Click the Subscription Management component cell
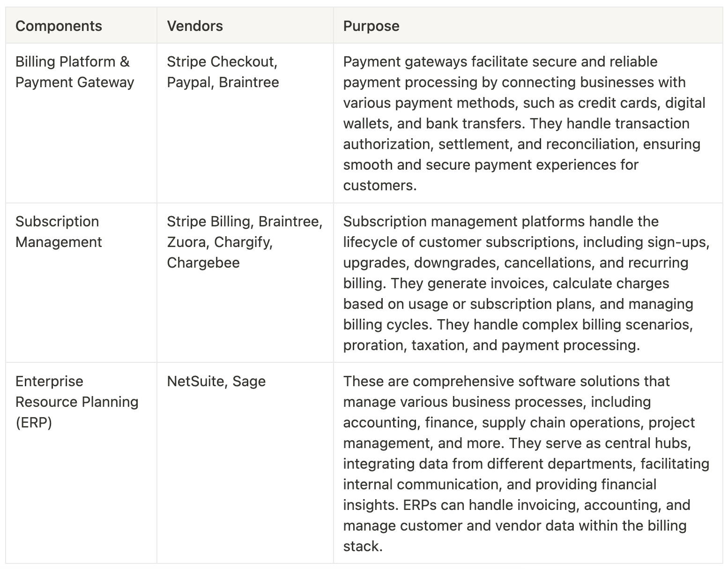The height and width of the screenshot is (569, 728). (58, 232)
